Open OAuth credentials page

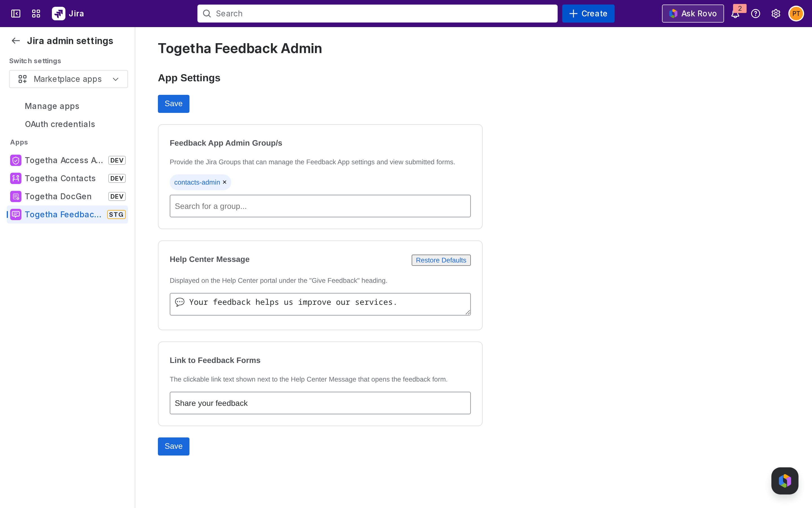click(60, 124)
